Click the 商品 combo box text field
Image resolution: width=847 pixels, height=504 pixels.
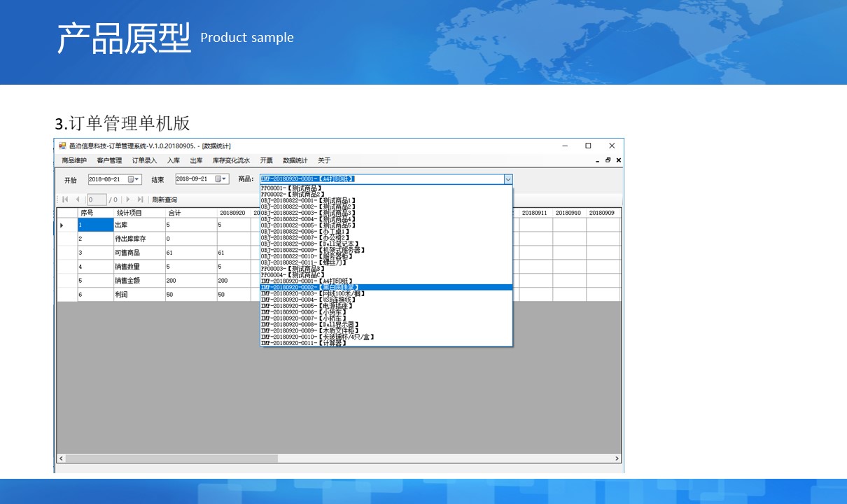click(381, 179)
